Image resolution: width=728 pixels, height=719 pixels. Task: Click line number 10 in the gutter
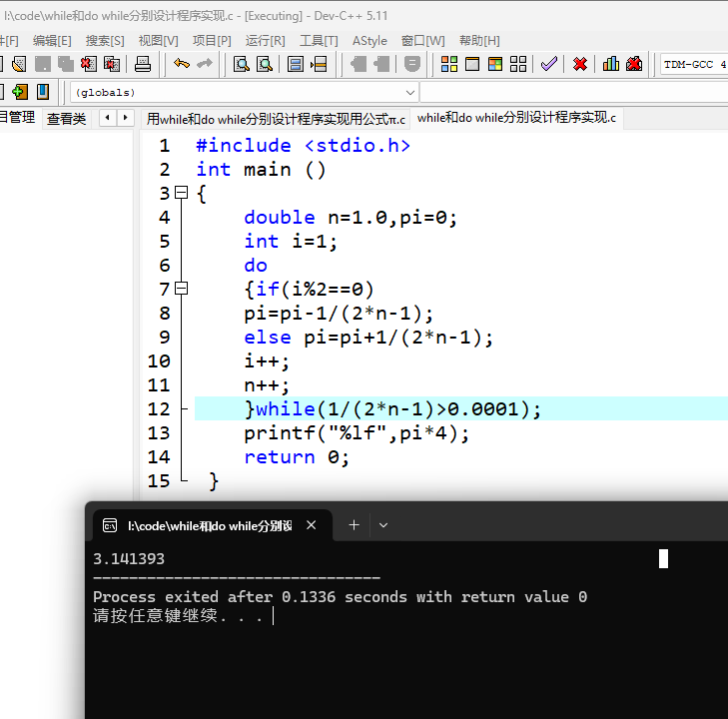click(x=159, y=361)
